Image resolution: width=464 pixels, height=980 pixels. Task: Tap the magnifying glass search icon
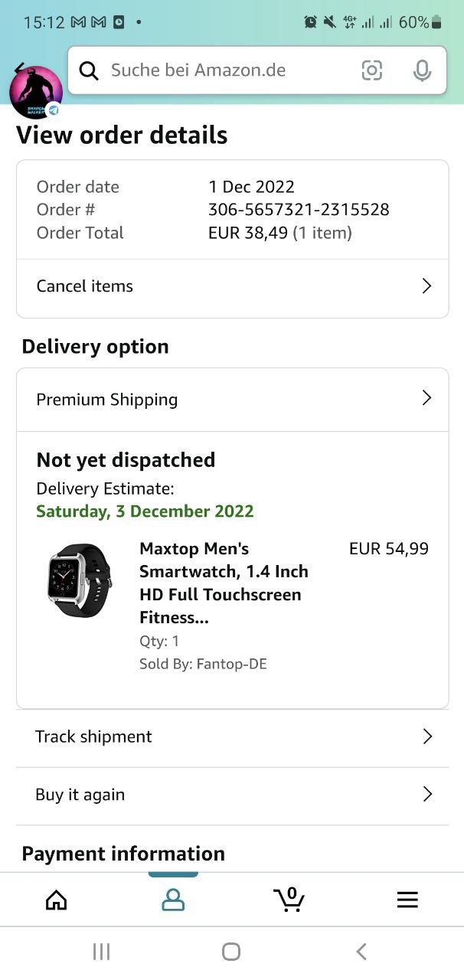coord(89,70)
